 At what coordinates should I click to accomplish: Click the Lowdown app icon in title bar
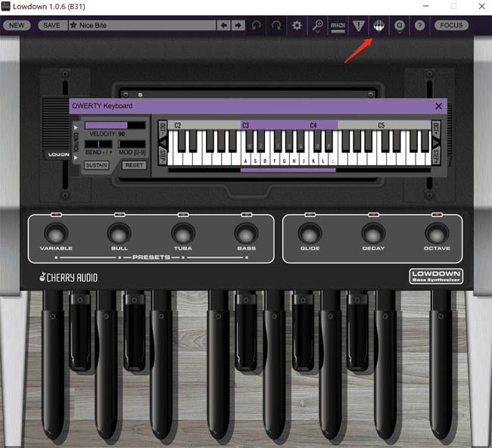(6, 6)
